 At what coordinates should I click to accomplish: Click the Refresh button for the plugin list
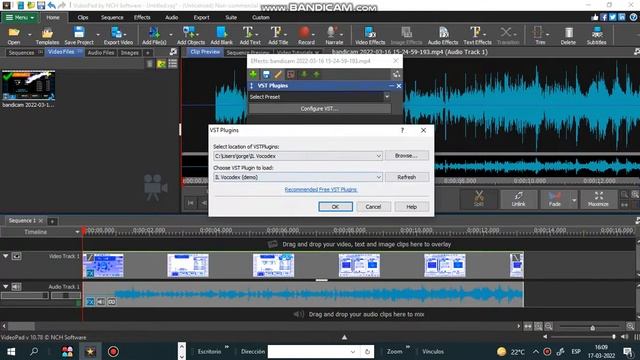click(406, 177)
